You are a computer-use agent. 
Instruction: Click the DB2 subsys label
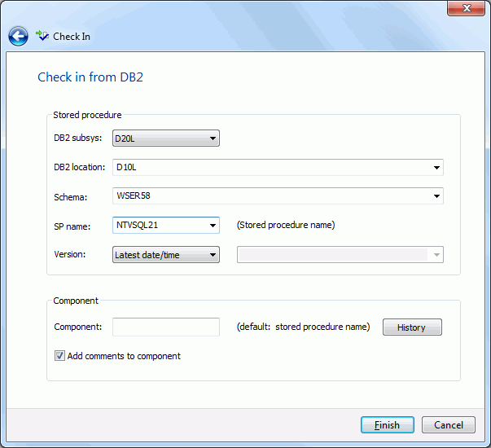[x=77, y=138]
